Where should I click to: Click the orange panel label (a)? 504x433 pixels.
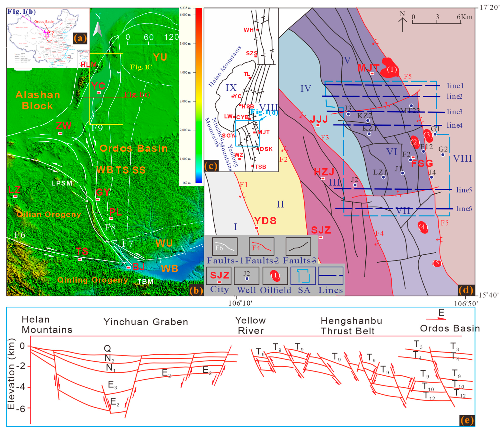pos(80,38)
